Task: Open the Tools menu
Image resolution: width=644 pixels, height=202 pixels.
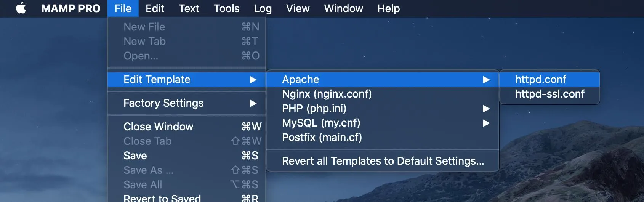Action: [x=226, y=8]
